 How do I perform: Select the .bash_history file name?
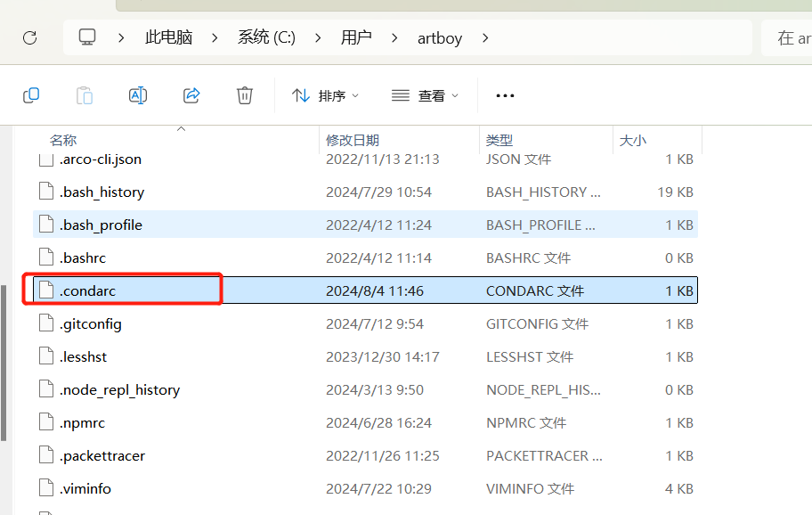101,192
